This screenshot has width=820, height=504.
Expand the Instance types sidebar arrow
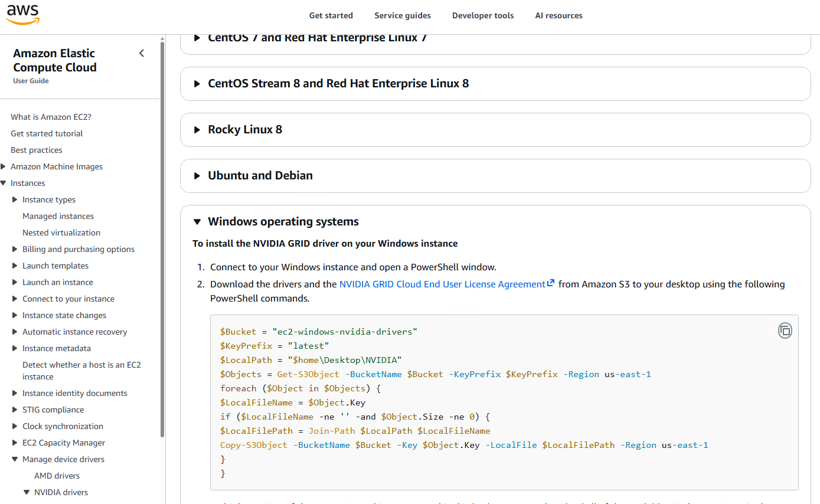(15, 200)
